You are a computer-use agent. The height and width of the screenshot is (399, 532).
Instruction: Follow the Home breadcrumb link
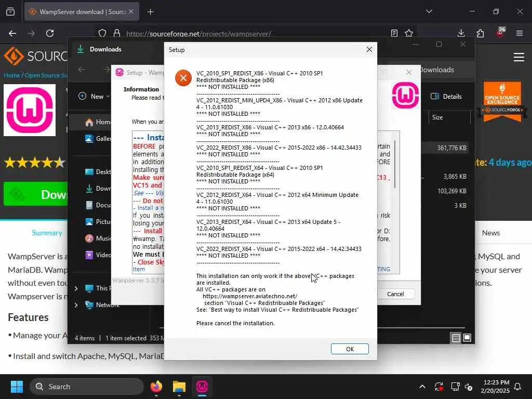click(11, 75)
